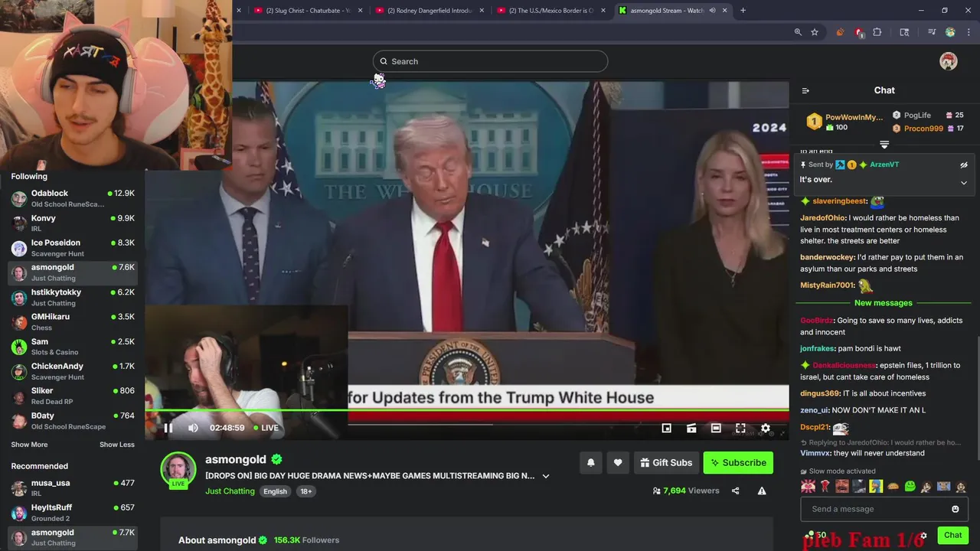Click Show More under Following

tap(29, 445)
